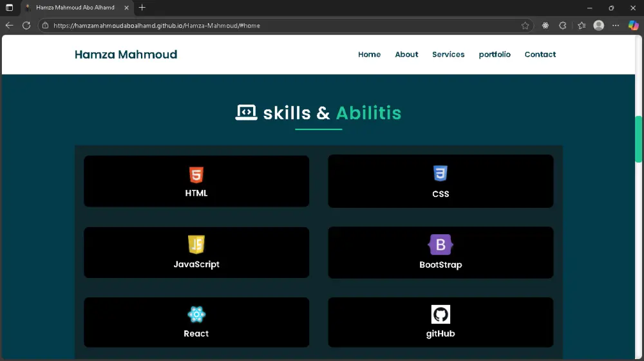Close the Hamza Mahmoud Abo Alhamd tab
The width and height of the screenshot is (644, 361).
(x=126, y=7)
